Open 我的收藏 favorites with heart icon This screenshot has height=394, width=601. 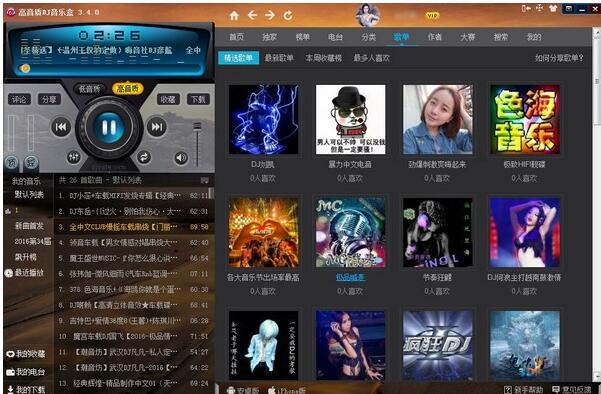25,354
